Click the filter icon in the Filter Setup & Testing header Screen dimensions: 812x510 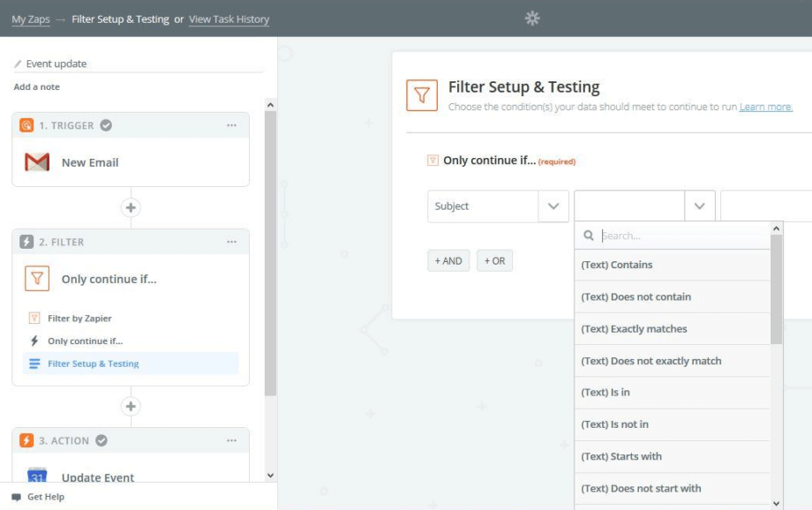pyautogui.click(x=421, y=93)
